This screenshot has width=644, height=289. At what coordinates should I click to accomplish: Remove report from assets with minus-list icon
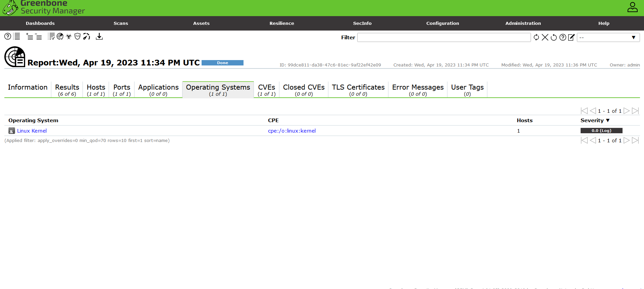pyautogui.click(x=39, y=36)
